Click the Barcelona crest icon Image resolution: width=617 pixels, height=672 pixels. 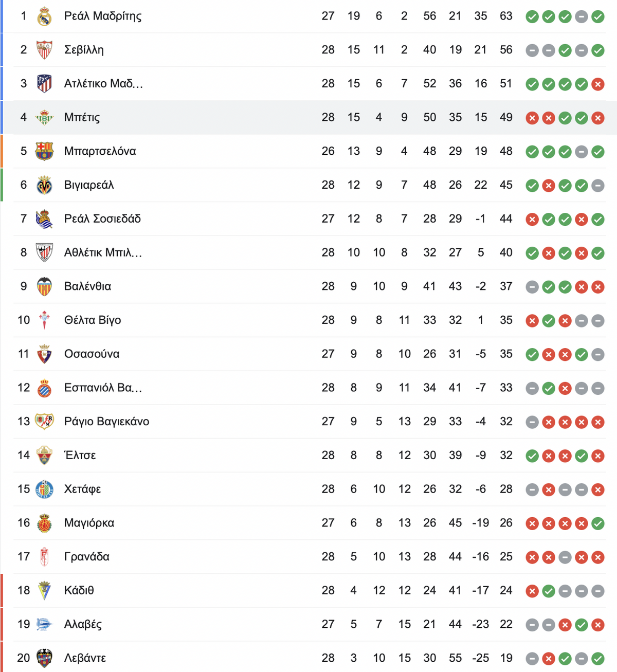coord(45,151)
